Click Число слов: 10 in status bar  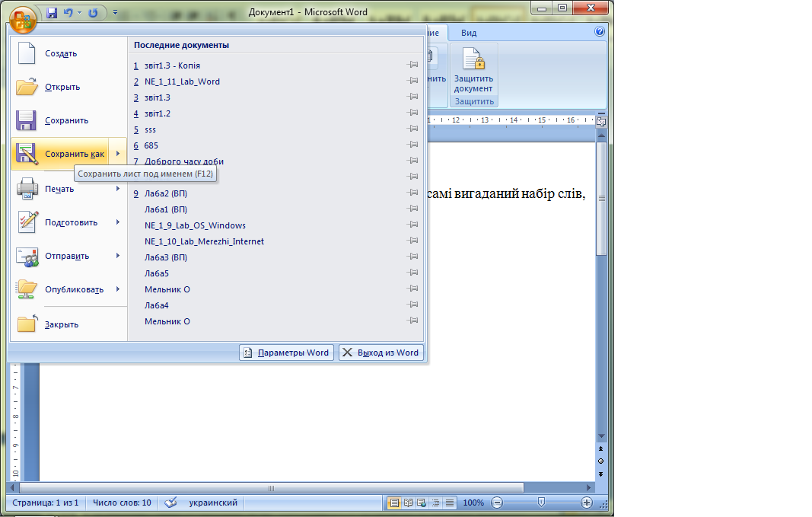click(122, 503)
